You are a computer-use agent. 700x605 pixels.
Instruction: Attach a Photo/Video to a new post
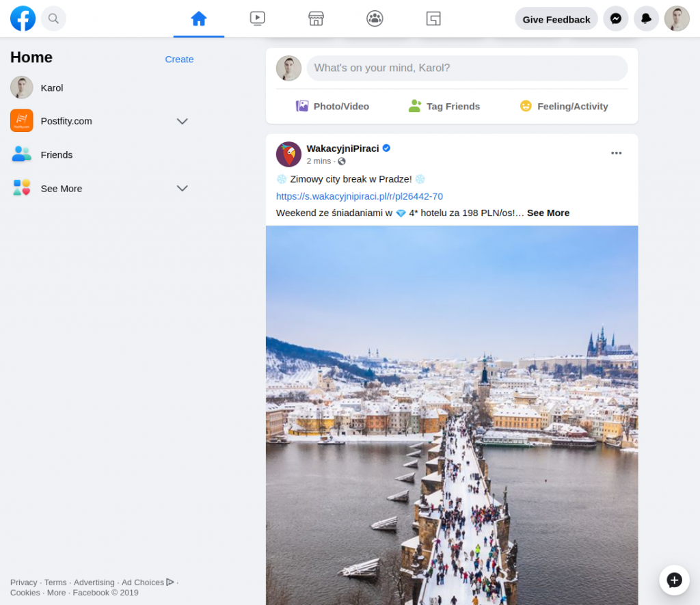[333, 106]
